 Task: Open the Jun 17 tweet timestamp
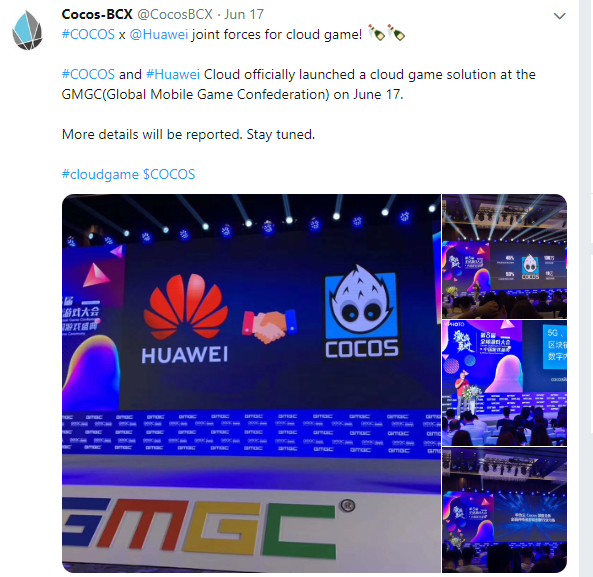pos(244,14)
